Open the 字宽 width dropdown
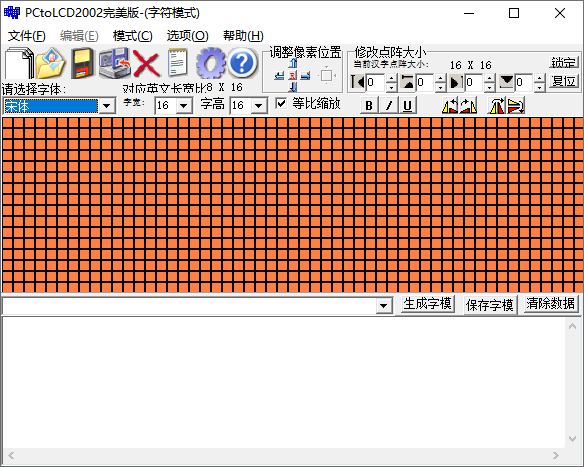The width and height of the screenshot is (584, 467). click(183, 106)
